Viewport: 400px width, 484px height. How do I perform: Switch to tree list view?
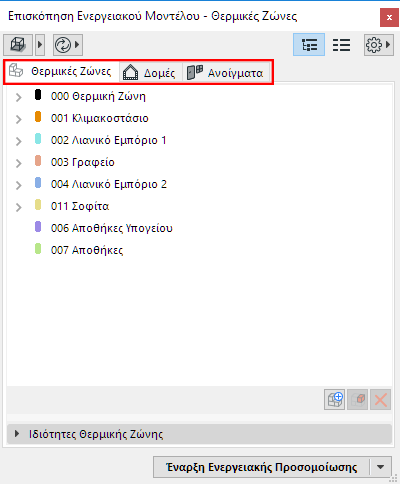[x=309, y=45]
